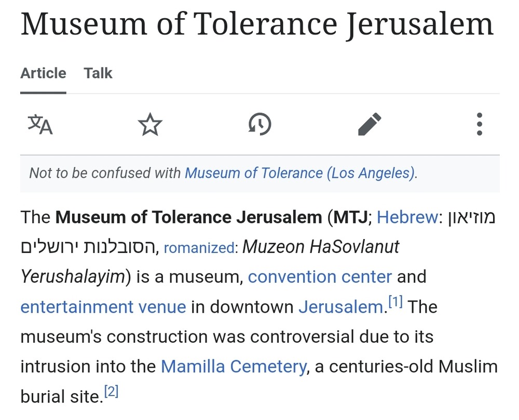519x420 pixels.
Task: Tap the edit pencil icon
Action: pyautogui.click(x=370, y=124)
